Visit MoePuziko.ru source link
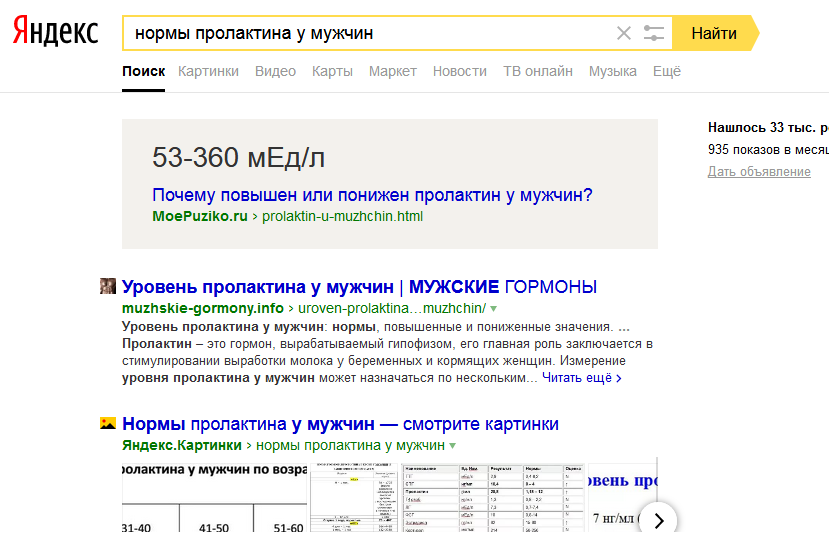Viewport: 829px width, 537px height. coord(200,216)
